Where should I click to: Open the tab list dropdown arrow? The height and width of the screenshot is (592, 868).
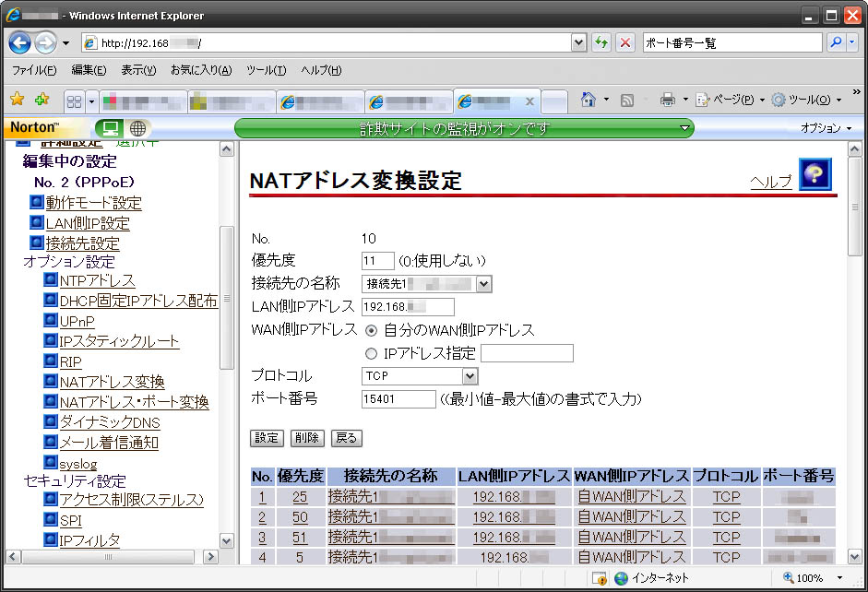pyautogui.click(x=91, y=101)
